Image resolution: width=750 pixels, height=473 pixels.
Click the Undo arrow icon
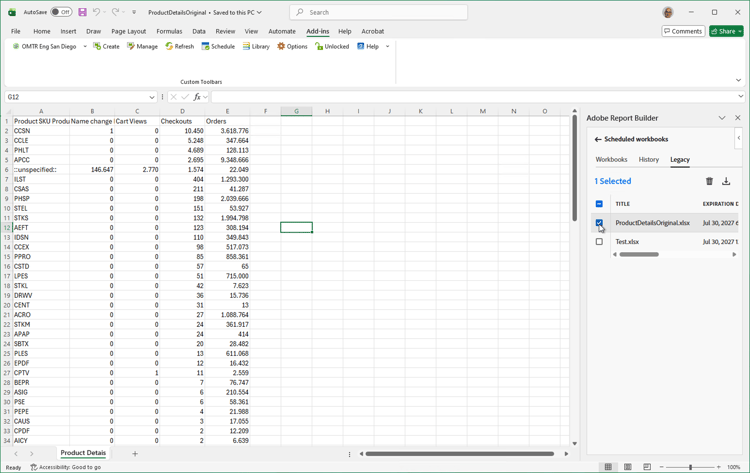pos(97,12)
